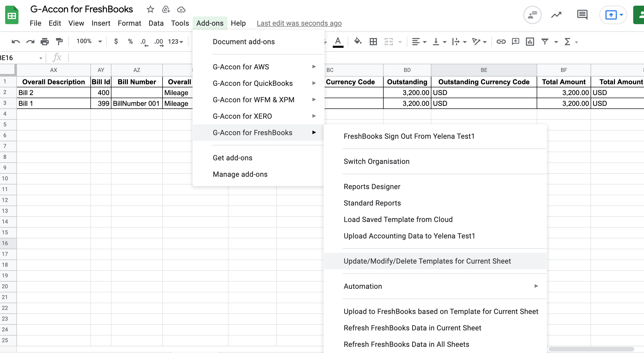Insert a chart
This screenshot has height=353, width=644.
tap(530, 42)
